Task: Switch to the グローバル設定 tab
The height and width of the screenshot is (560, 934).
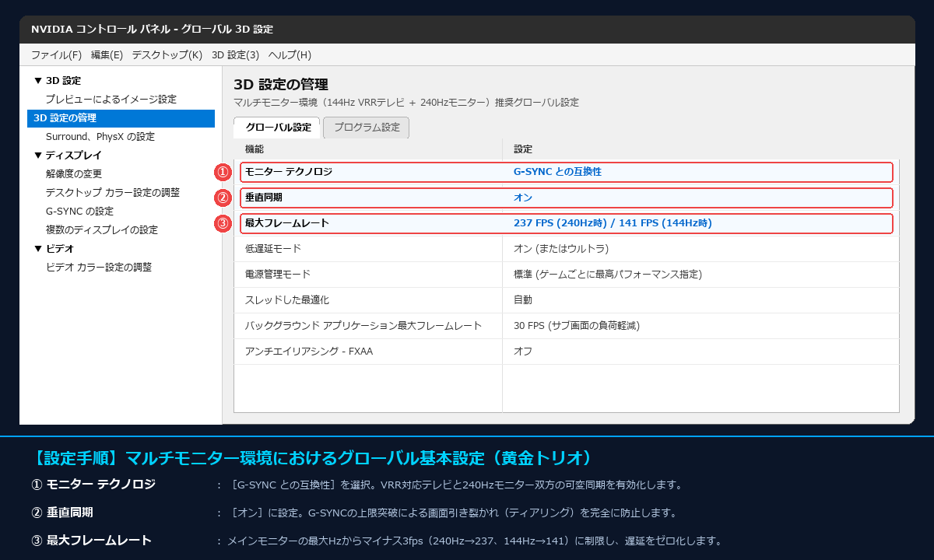Action: pyautogui.click(x=278, y=128)
